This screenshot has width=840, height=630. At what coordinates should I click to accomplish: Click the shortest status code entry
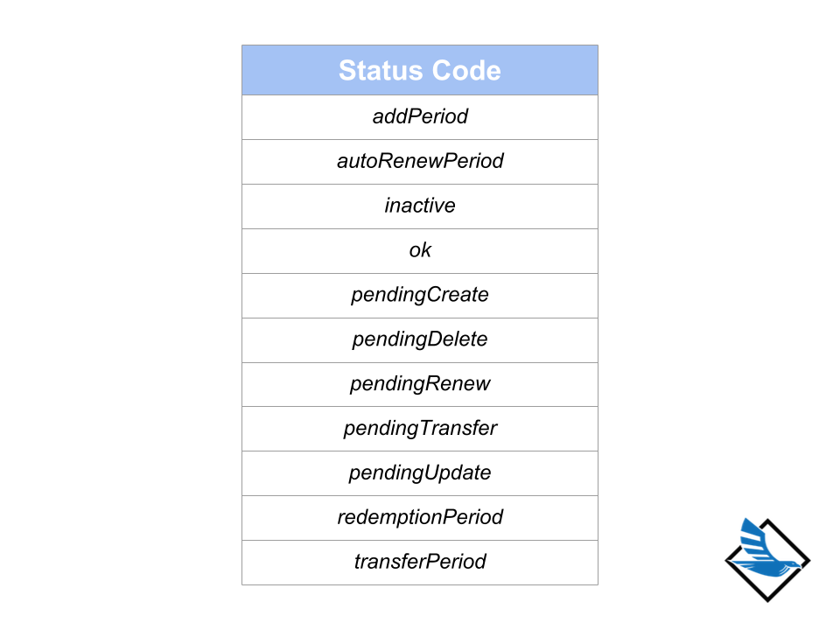point(420,250)
